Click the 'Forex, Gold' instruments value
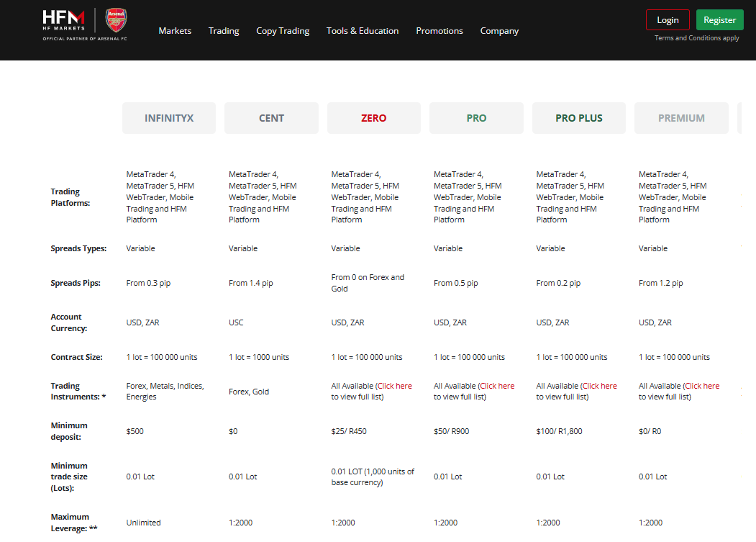This screenshot has width=756, height=542. point(249,392)
